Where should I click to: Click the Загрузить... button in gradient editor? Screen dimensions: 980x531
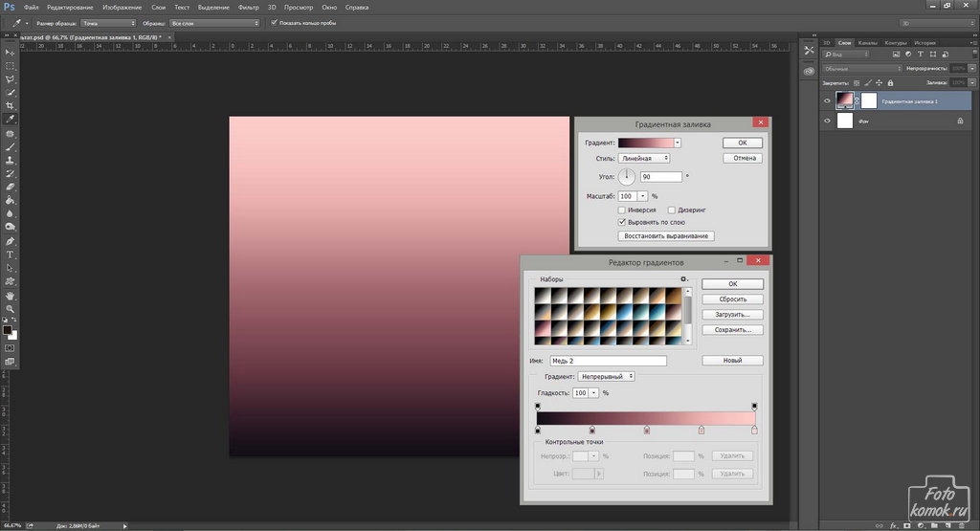[x=732, y=314]
